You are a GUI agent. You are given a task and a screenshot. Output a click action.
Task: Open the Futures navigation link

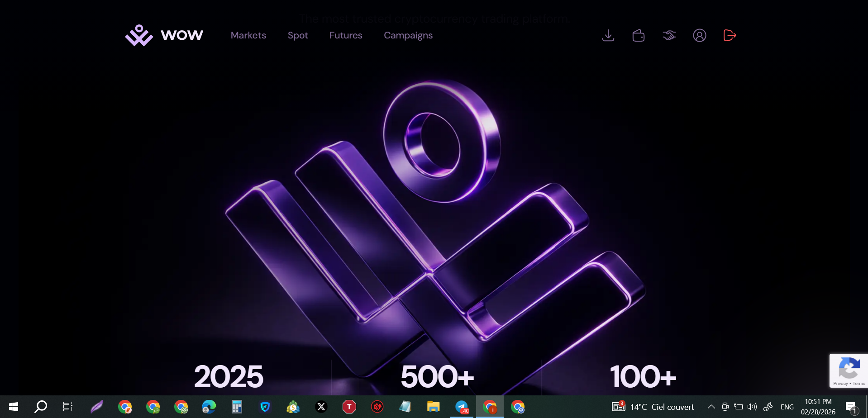pyautogui.click(x=346, y=35)
